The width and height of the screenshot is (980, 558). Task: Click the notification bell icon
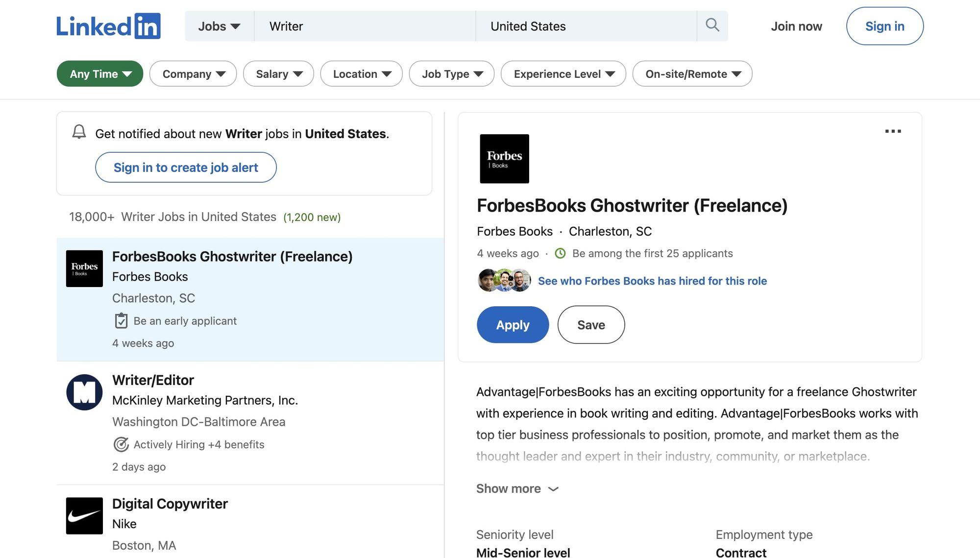[79, 132]
